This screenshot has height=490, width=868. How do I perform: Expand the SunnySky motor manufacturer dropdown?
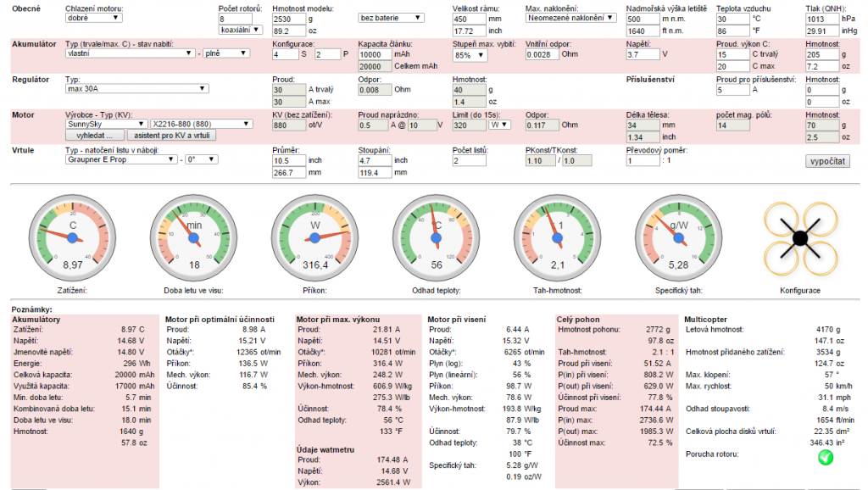pos(105,124)
